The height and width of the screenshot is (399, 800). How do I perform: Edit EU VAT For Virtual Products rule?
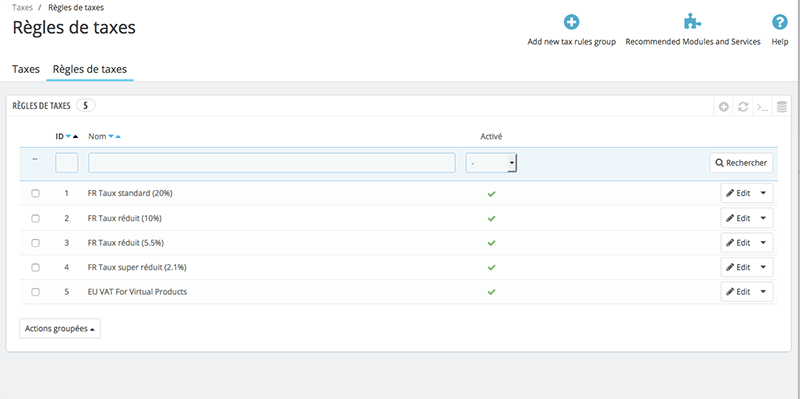click(x=738, y=291)
